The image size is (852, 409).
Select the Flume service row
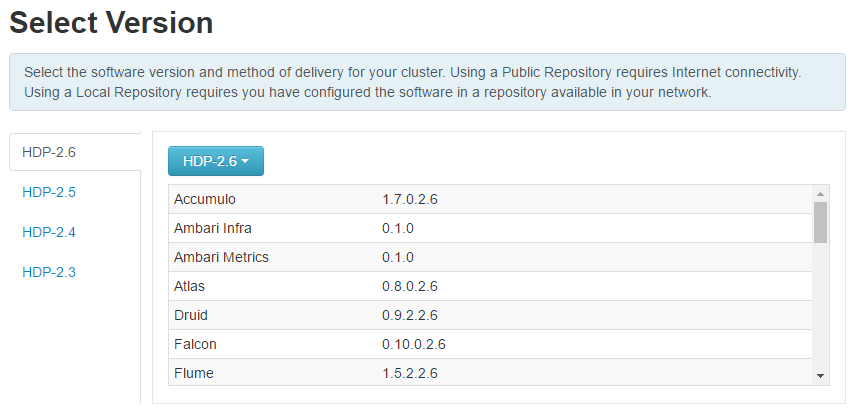point(490,372)
